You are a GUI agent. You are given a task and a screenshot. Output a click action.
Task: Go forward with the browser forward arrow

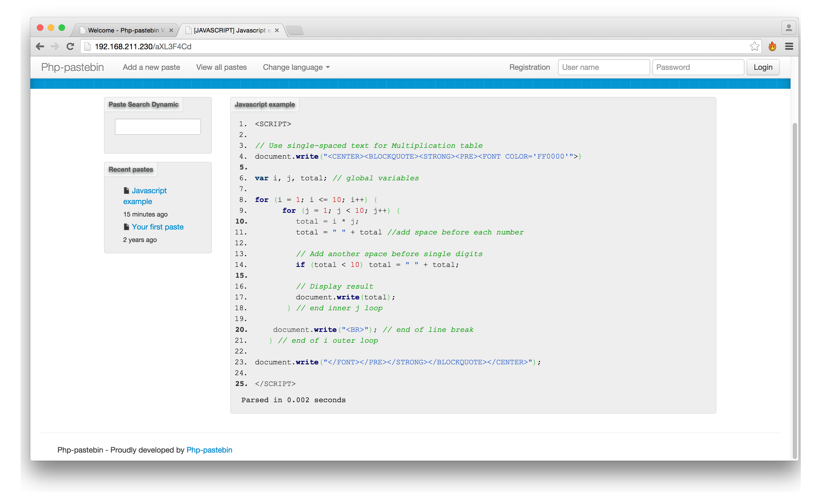[55, 46]
